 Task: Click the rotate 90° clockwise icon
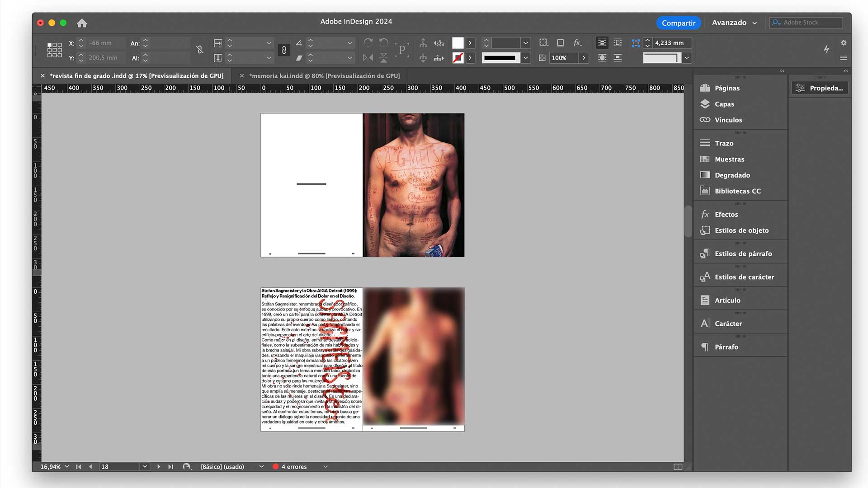coord(368,43)
